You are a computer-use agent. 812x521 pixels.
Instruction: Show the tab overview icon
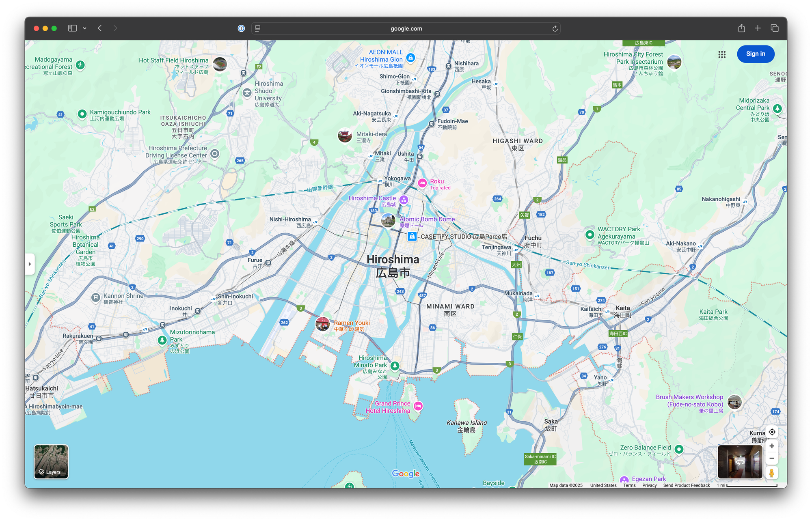tap(774, 28)
